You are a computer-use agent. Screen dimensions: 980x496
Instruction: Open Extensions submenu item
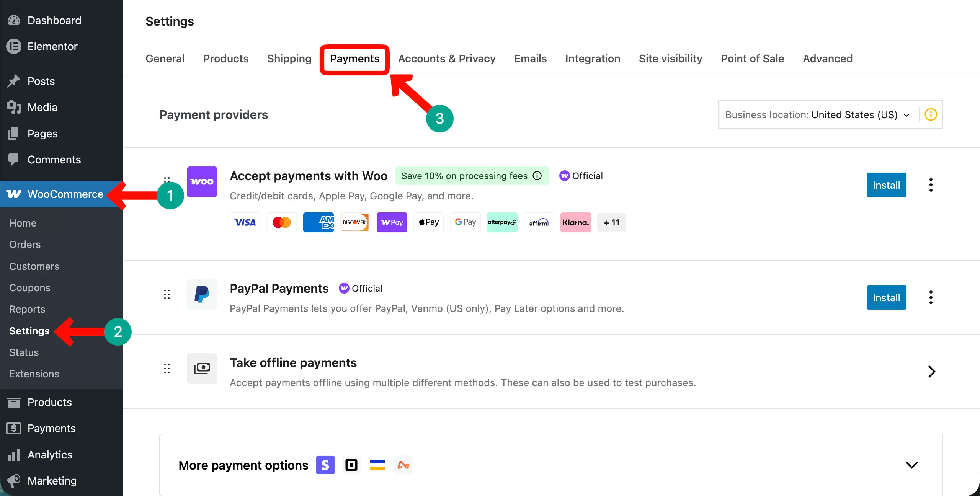click(x=34, y=374)
